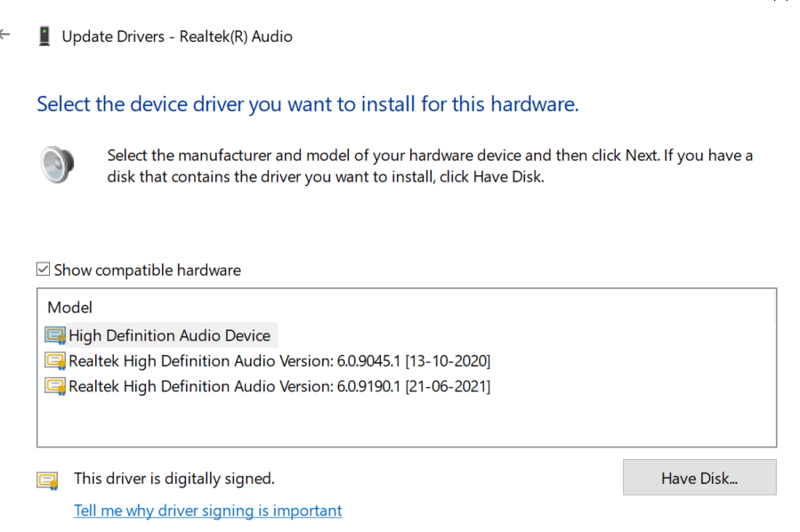The image size is (800, 532).
Task: Click the blue Select the device driver heading
Action: (307, 104)
